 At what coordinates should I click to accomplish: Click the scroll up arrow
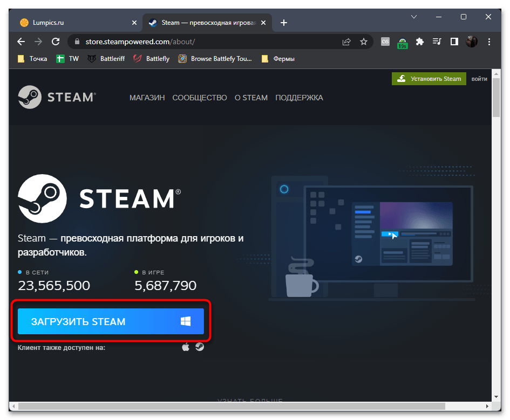496,74
